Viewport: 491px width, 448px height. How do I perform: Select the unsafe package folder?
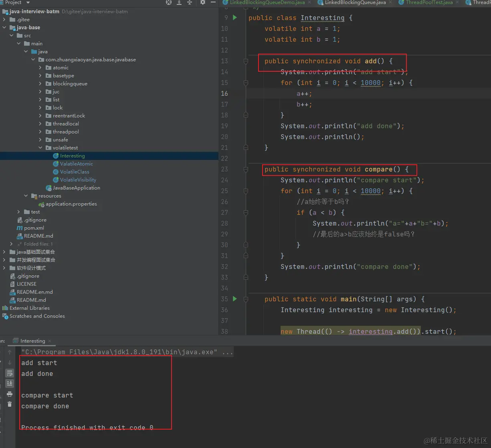(x=61, y=140)
